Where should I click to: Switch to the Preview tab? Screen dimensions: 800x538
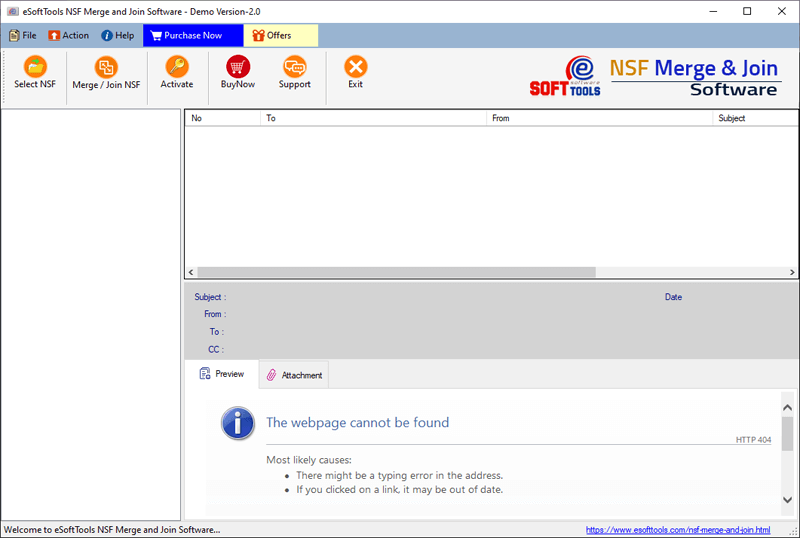[222, 374]
